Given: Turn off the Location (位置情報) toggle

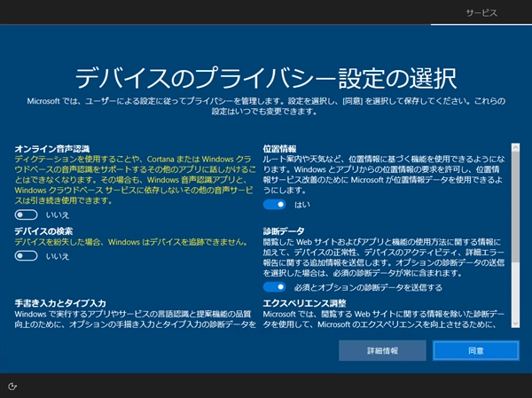Looking at the screenshot, I should coord(275,205).
